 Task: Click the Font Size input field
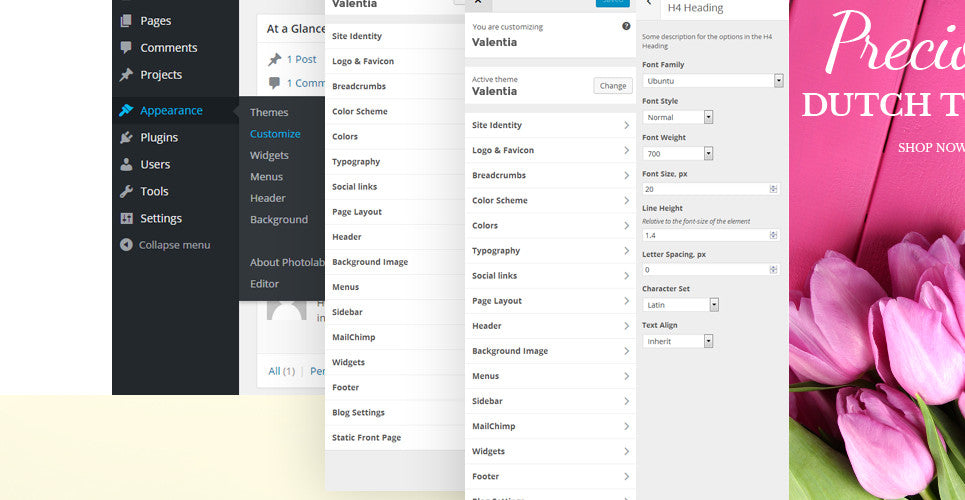pyautogui.click(x=711, y=189)
